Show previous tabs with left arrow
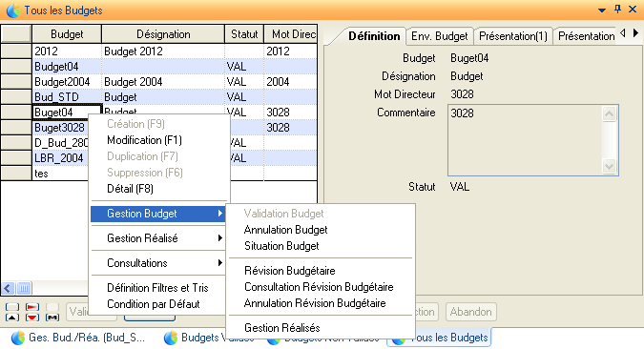The image size is (644, 349). click(623, 32)
